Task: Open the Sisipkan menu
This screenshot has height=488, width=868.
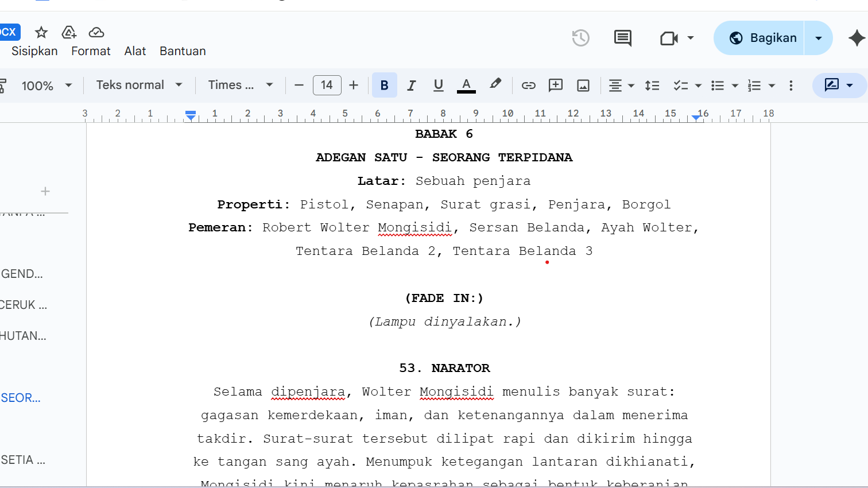Action: click(34, 51)
